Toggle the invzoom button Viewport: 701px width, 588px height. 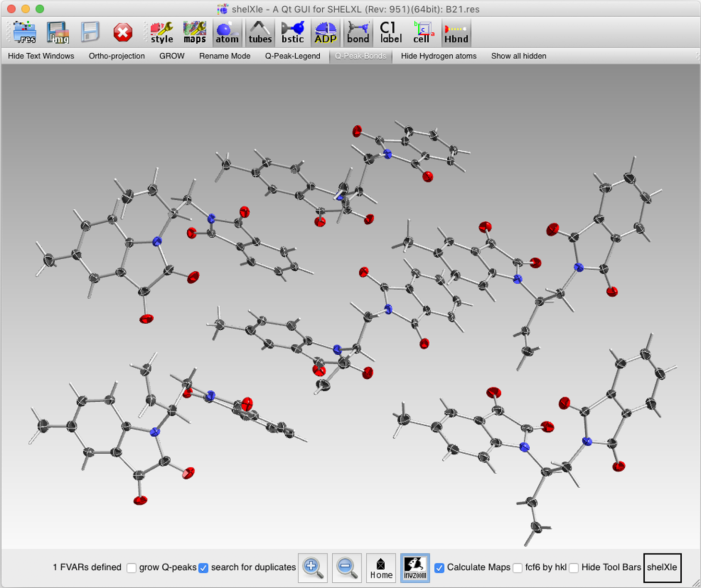coord(415,568)
